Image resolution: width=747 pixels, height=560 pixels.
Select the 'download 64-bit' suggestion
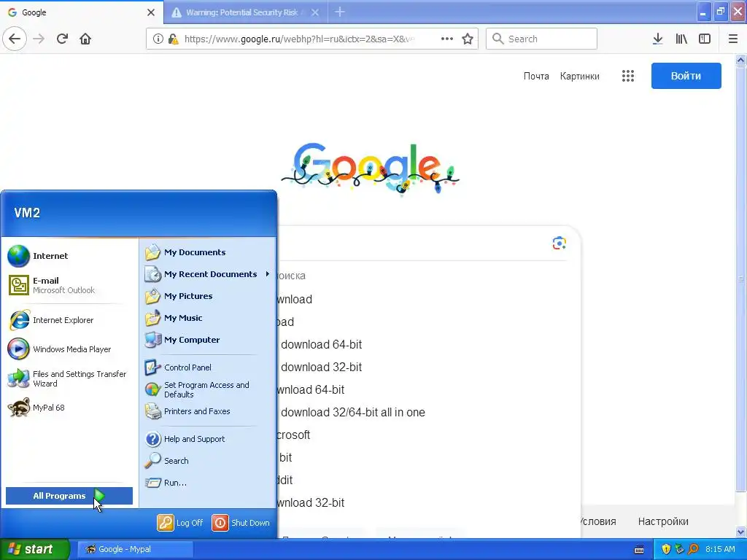pyautogui.click(x=321, y=344)
